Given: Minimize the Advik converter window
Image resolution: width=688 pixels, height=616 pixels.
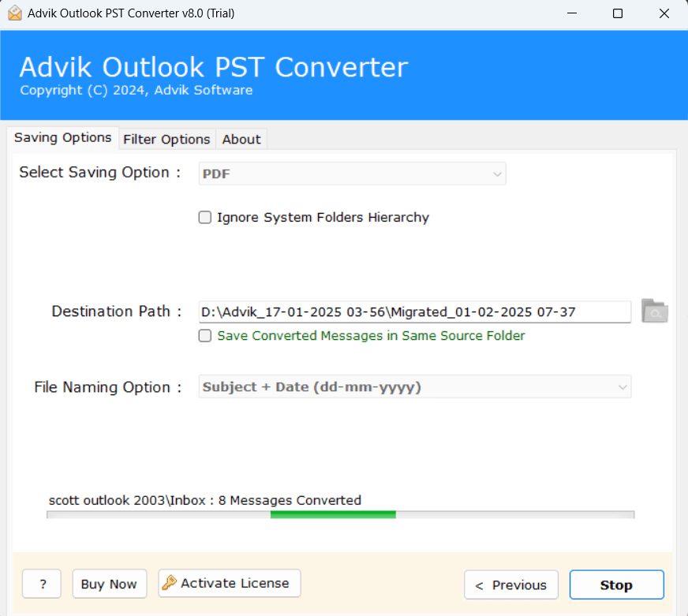Looking at the screenshot, I should (x=572, y=13).
